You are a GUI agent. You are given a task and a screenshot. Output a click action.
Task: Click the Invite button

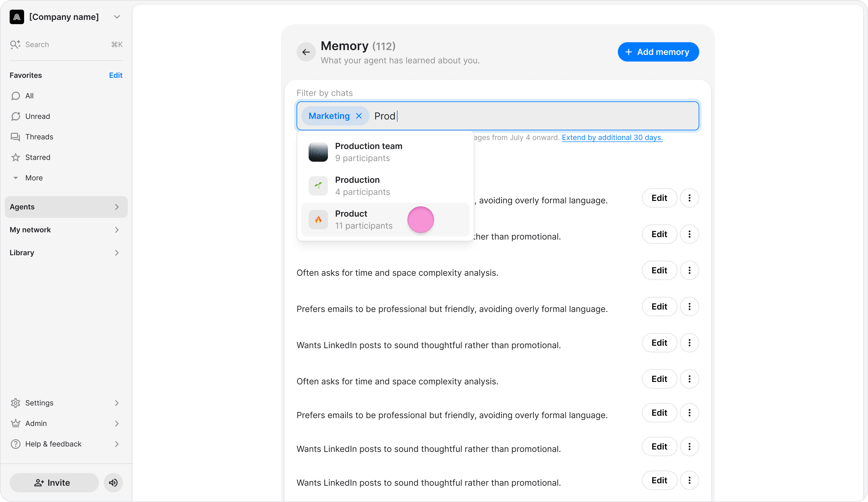coord(54,483)
